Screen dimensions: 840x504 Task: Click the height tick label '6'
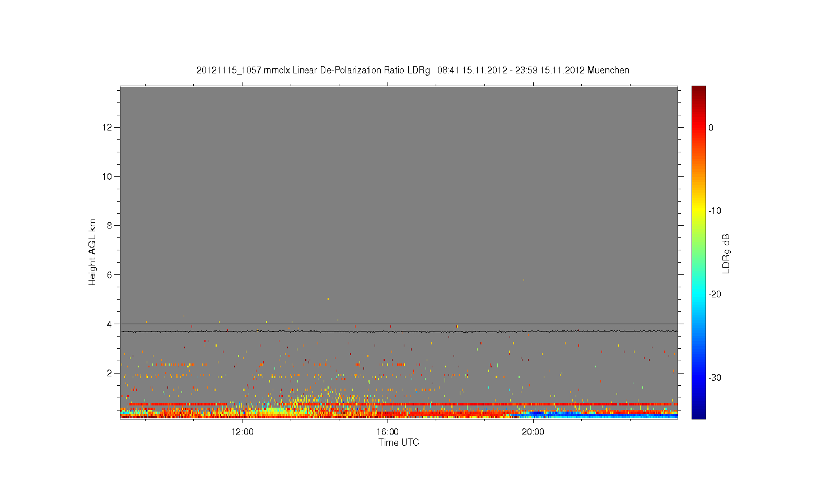(110, 274)
